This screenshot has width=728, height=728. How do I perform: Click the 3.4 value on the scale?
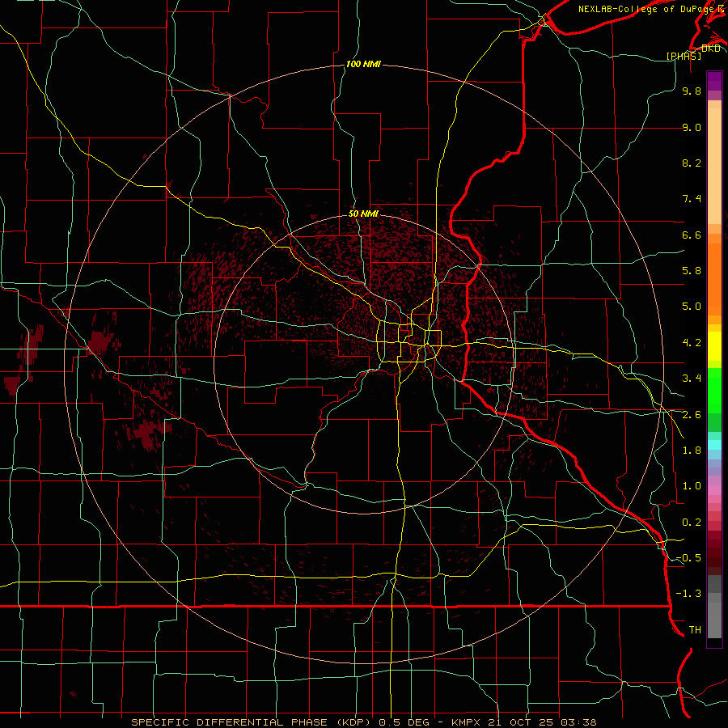[x=692, y=379]
